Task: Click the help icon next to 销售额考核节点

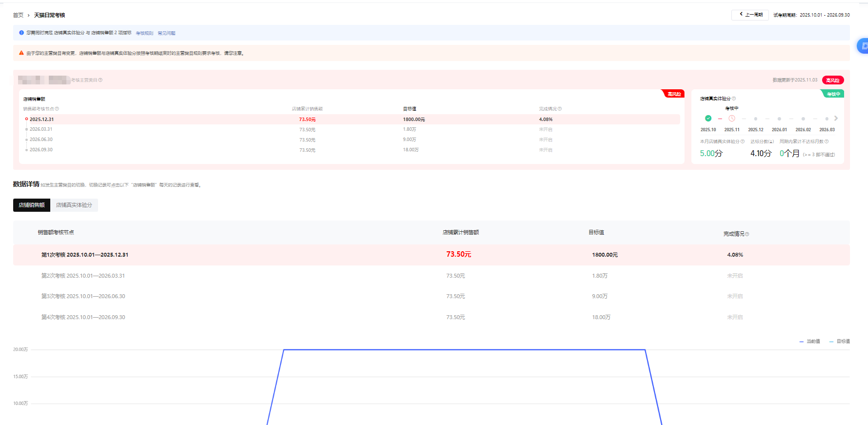Action: pos(57,109)
